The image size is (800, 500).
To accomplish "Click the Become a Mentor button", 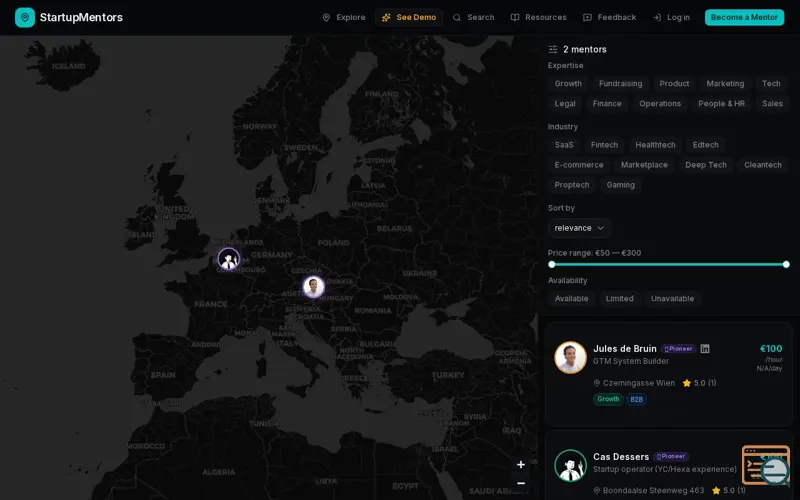I will tap(744, 17).
